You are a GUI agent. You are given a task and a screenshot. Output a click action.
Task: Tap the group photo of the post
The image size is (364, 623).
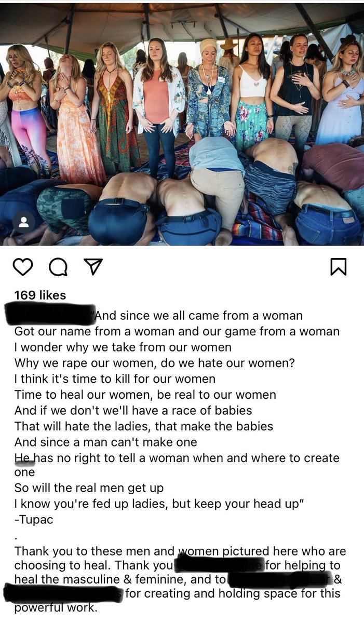(x=182, y=124)
